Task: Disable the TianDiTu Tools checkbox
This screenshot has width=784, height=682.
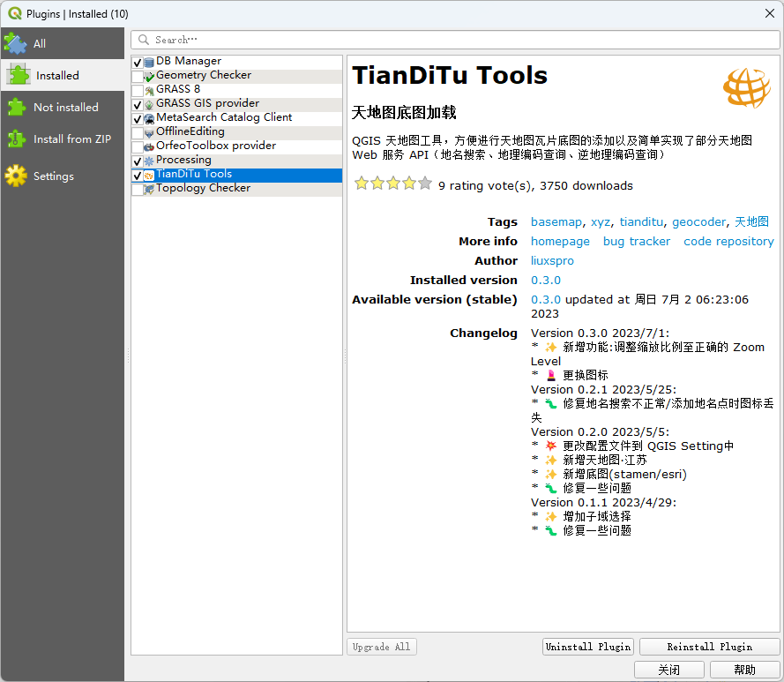Action: click(137, 175)
